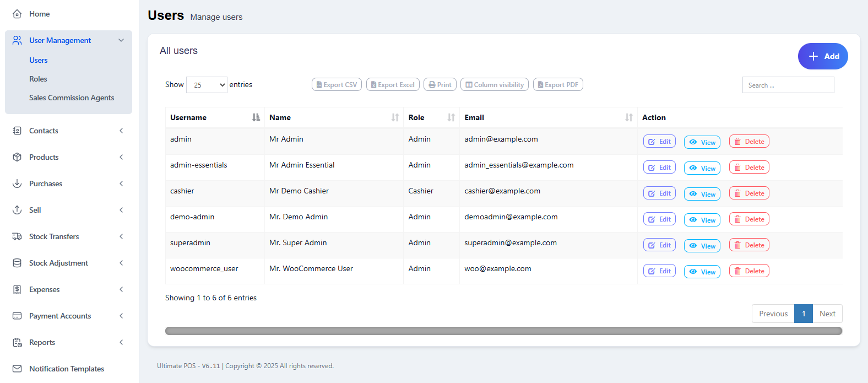Edit the admin-essentials user
The image size is (868, 383).
coord(659,167)
